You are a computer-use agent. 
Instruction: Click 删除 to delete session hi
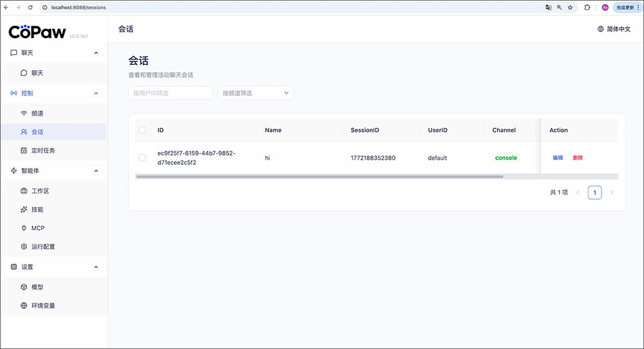(x=578, y=158)
